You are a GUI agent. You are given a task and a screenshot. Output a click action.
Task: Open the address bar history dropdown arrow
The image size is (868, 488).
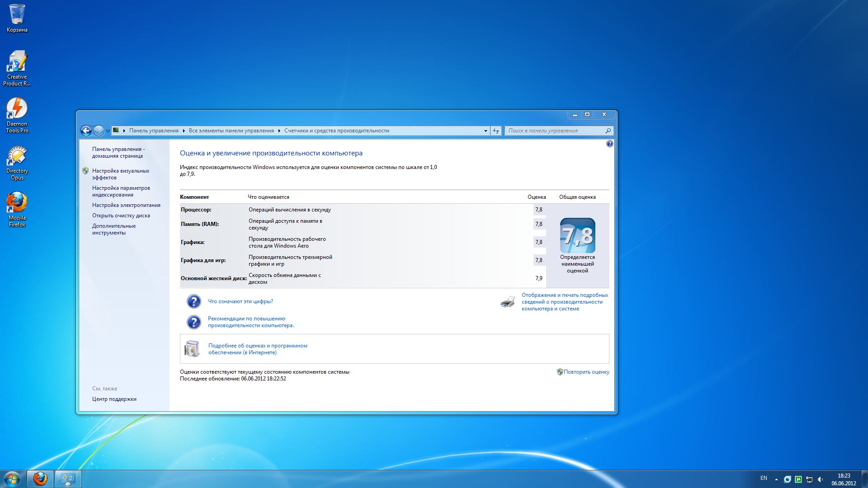486,131
